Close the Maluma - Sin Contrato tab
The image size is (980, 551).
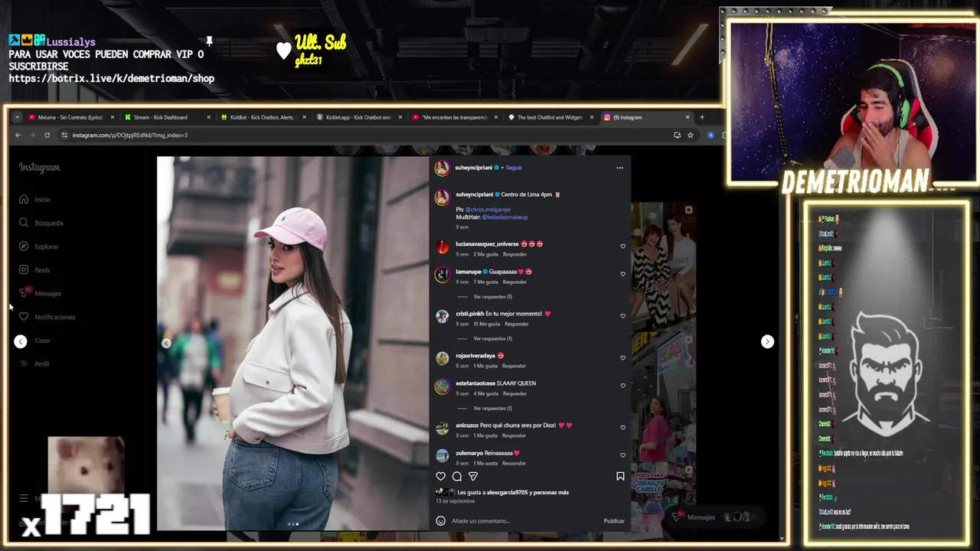[x=113, y=117]
